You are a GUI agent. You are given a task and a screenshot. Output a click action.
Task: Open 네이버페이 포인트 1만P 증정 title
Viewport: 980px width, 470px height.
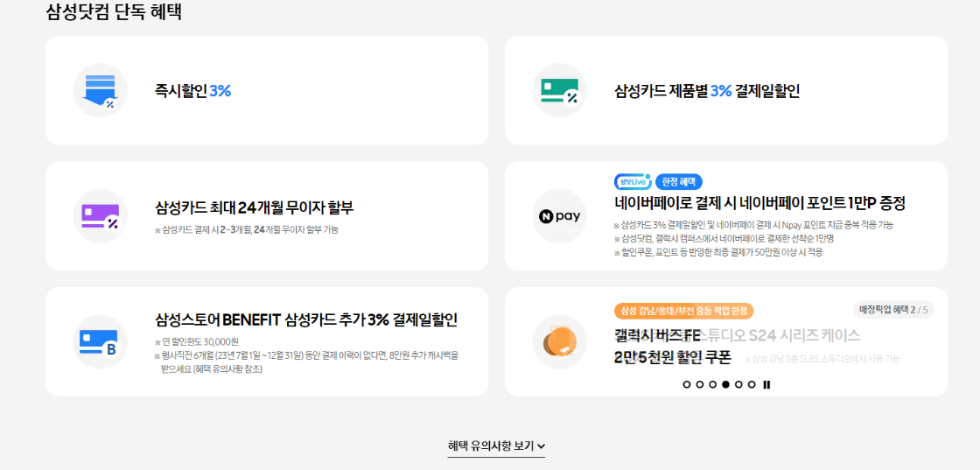[760, 203]
